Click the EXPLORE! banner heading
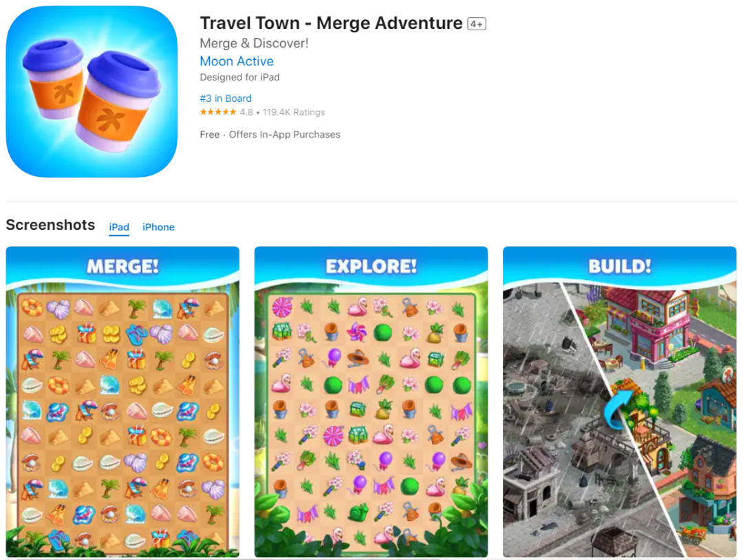The height and width of the screenshot is (560, 743). pyautogui.click(x=371, y=266)
